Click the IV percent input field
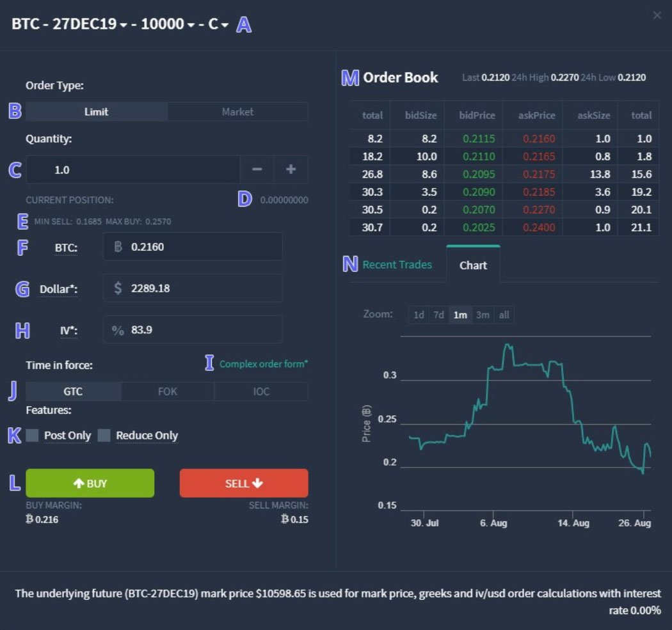 (193, 330)
